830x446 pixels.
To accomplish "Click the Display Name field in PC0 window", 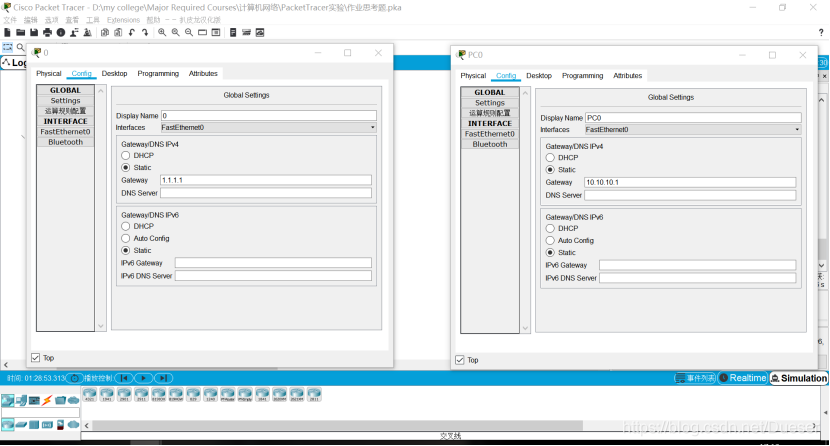I will 693,118.
